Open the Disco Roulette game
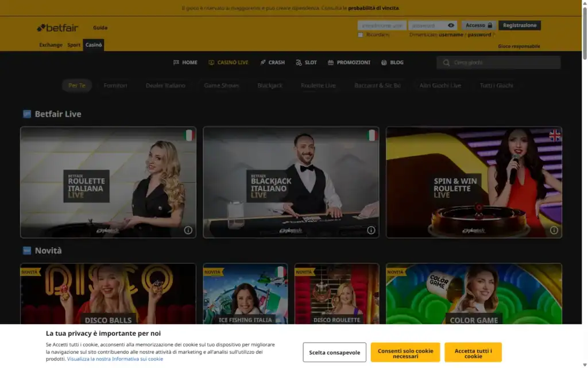588x368 pixels. (x=336, y=294)
